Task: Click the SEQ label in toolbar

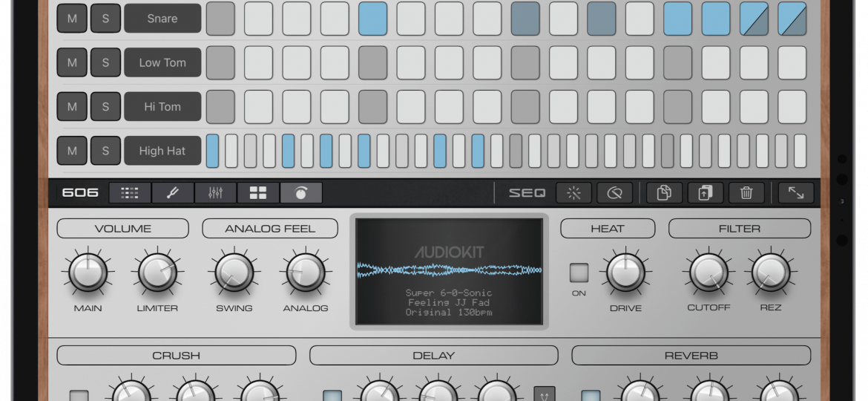Action: pyautogui.click(x=527, y=193)
